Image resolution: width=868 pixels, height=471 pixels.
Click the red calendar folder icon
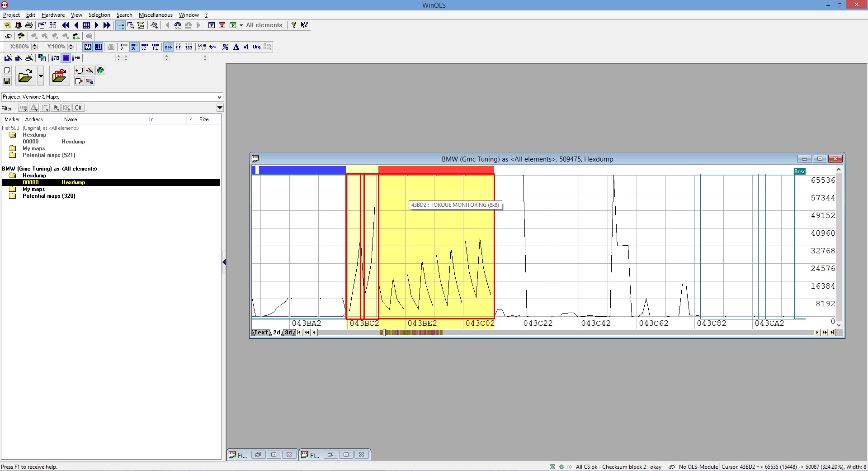(59, 76)
